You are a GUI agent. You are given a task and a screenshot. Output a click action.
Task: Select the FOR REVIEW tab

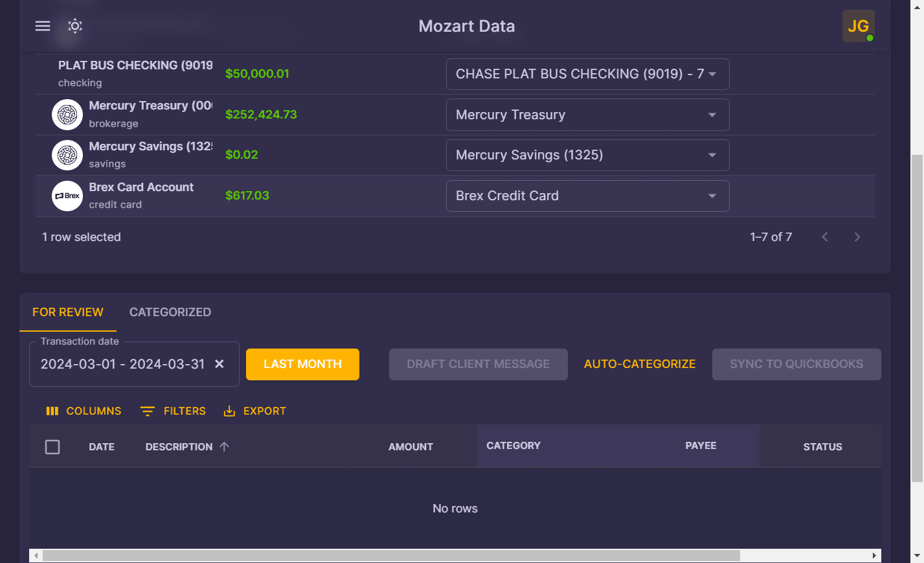click(67, 312)
